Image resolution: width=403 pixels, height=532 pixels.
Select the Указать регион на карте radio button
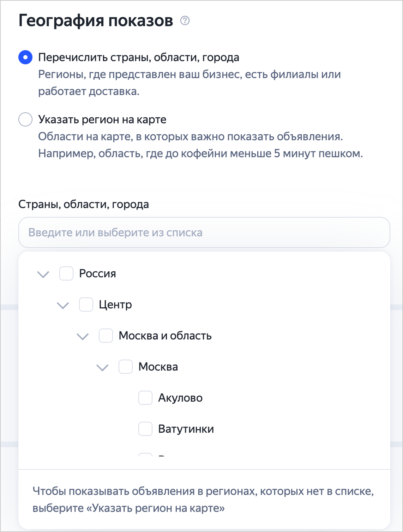[25, 119]
